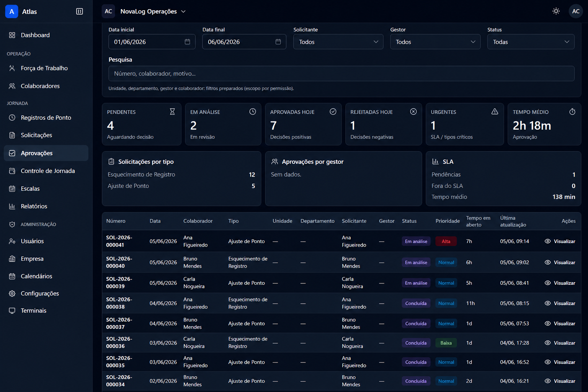
Task: Go to Configurações in the sidebar
Action: [x=46, y=294]
